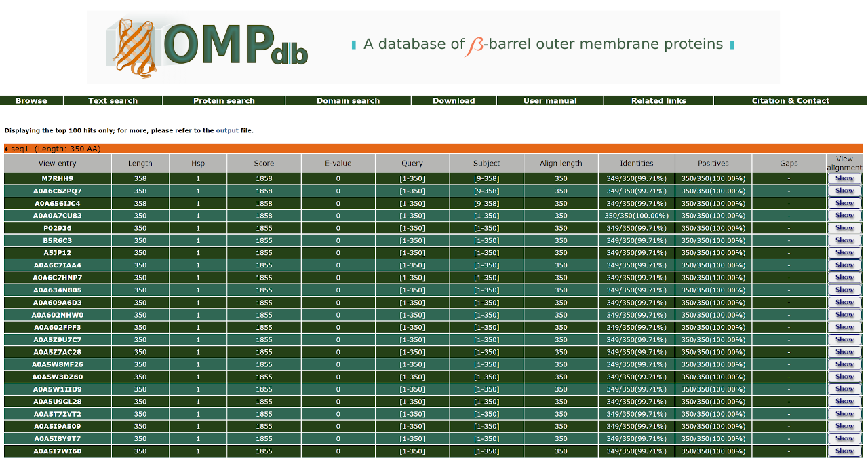Go to Protein search page
Screen dimensions: 868x458
coord(224,100)
